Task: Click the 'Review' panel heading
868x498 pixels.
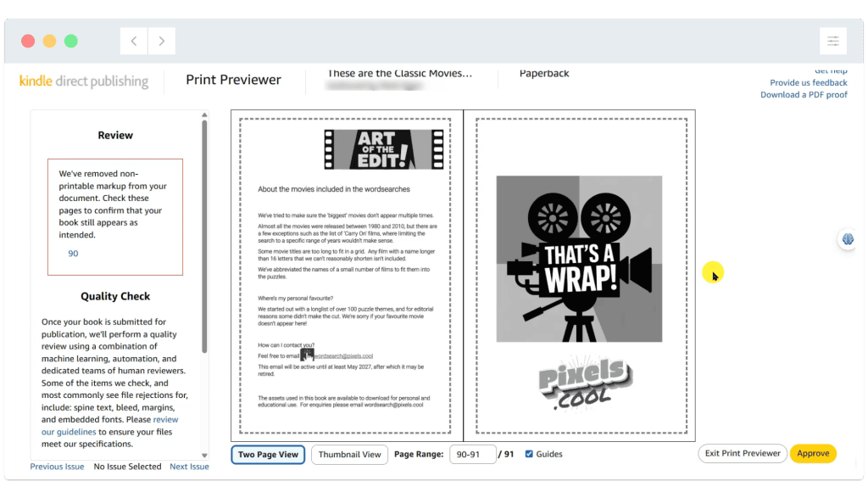Action: [x=115, y=135]
